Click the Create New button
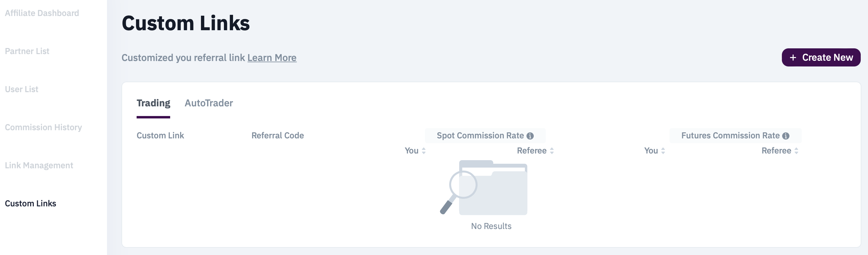The width and height of the screenshot is (868, 255). coord(821,57)
